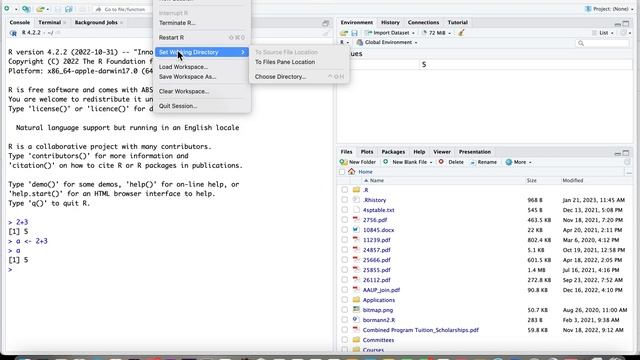Open the List view mode dropdown
The height and width of the screenshot is (360, 640).
[x=603, y=33]
